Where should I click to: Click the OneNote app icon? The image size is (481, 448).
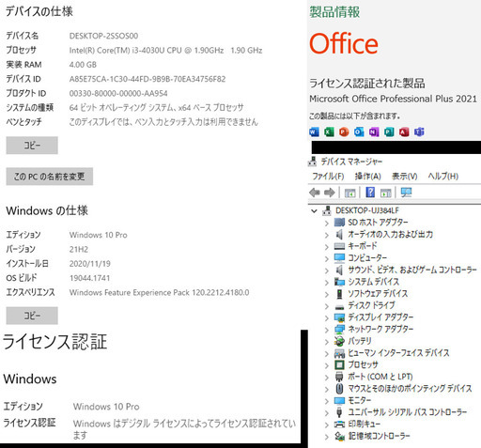click(x=374, y=132)
